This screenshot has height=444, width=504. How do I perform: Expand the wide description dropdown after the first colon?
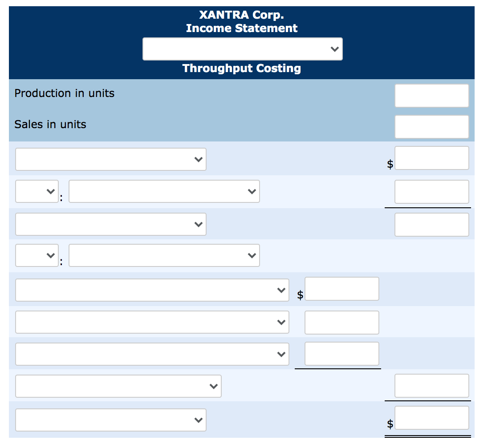164,191
